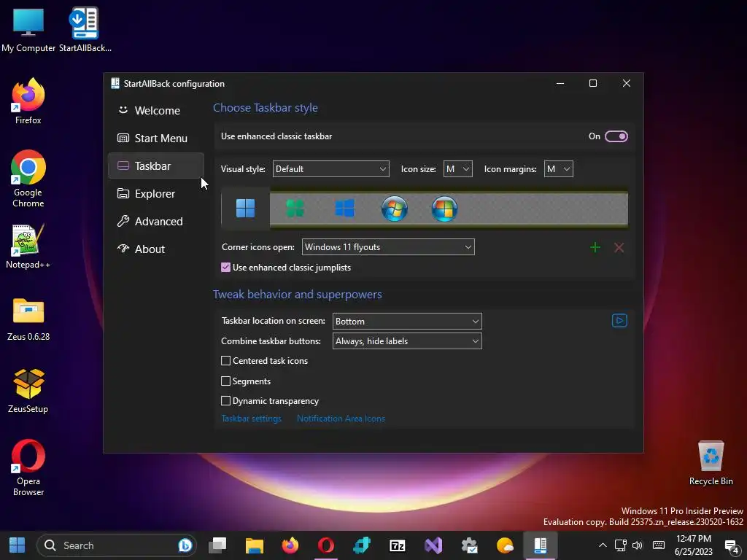Open File Explorer from the taskbar
This screenshot has width=747, height=560.
tap(254, 545)
